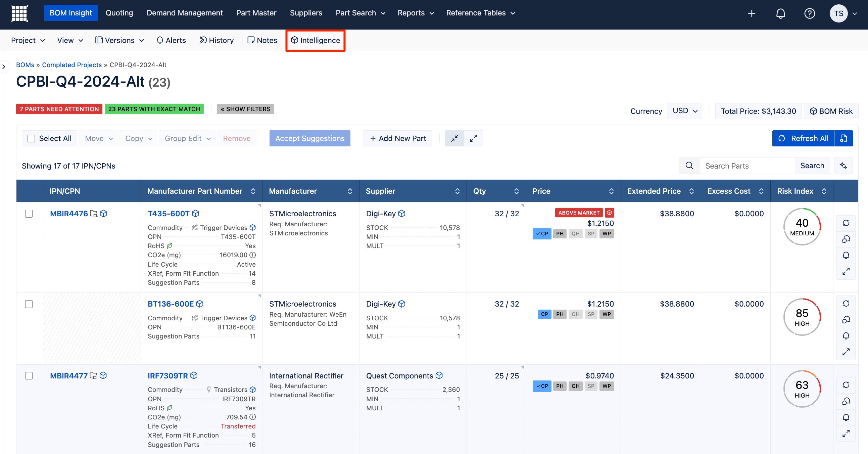The height and width of the screenshot is (454, 868).
Task: Click the expand rows icon in toolbar
Action: tap(473, 138)
